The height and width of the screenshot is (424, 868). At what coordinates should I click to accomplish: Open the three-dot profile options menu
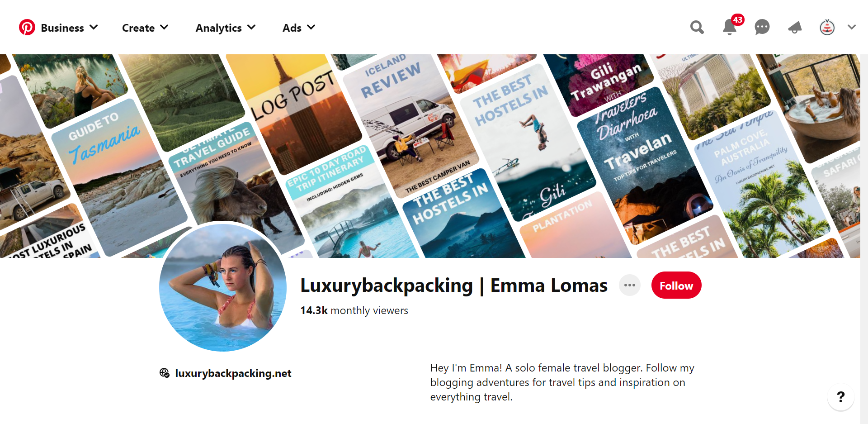(x=629, y=285)
